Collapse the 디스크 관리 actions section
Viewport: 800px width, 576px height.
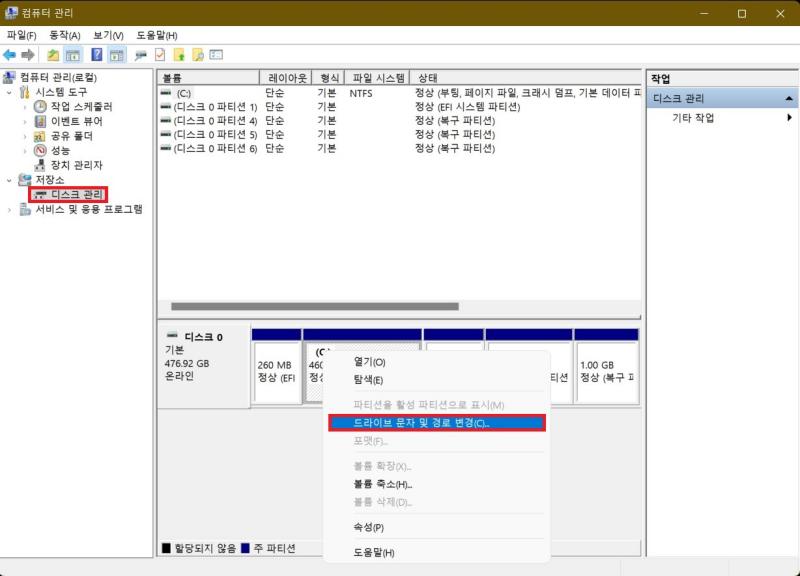point(789,98)
